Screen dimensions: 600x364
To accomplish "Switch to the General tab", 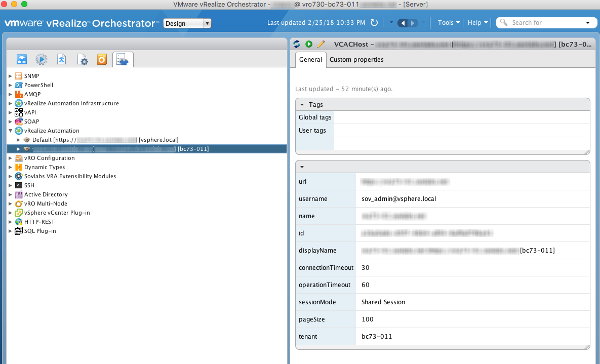I will 311,59.
